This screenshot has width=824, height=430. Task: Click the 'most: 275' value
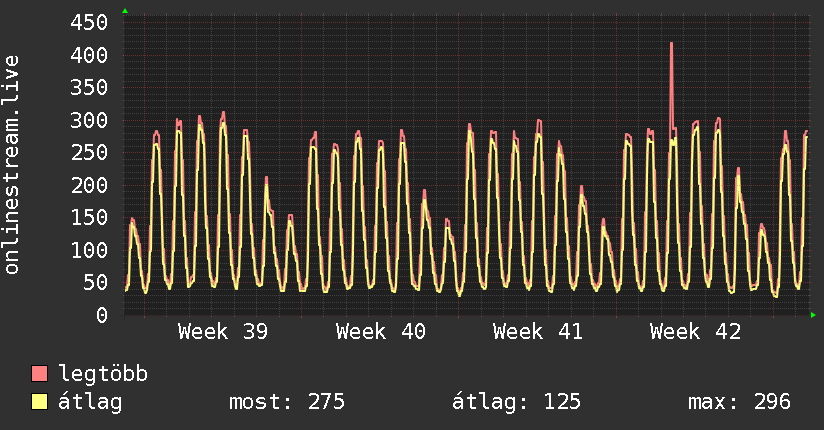pos(287,402)
